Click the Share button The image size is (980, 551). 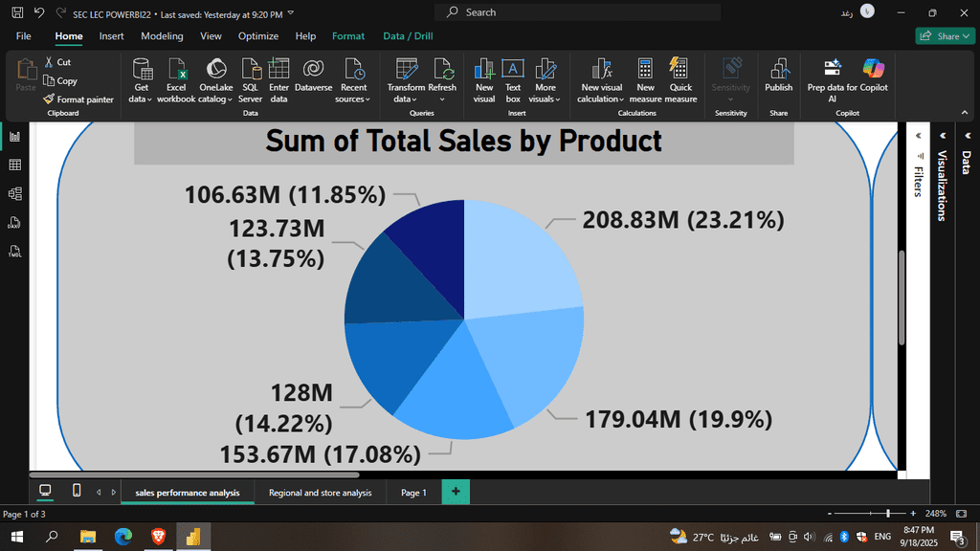click(945, 36)
